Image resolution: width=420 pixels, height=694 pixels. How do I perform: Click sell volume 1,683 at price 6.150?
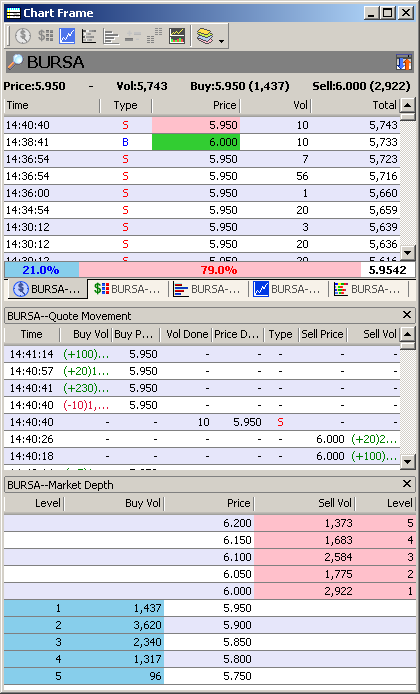338,540
